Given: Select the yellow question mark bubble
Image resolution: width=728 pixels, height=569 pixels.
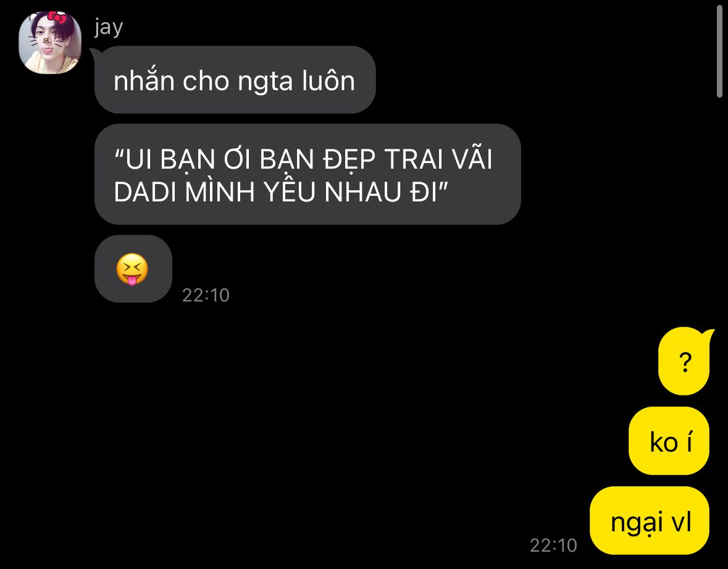Looking at the screenshot, I should [x=684, y=361].
